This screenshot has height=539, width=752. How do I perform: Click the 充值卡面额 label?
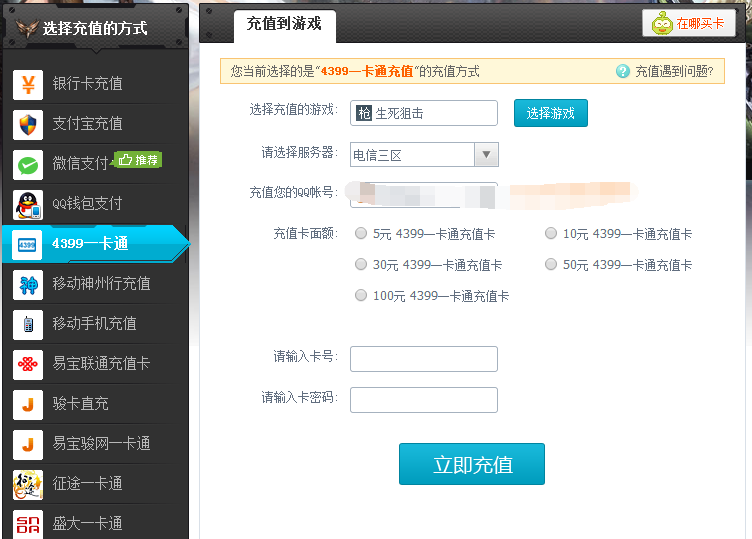click(306, 234)
